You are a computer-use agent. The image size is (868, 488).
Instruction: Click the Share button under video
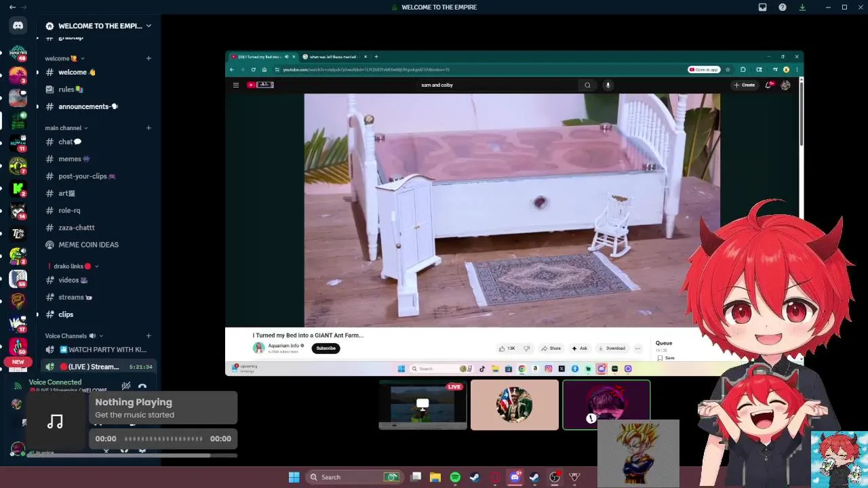(x=551, y=348)
